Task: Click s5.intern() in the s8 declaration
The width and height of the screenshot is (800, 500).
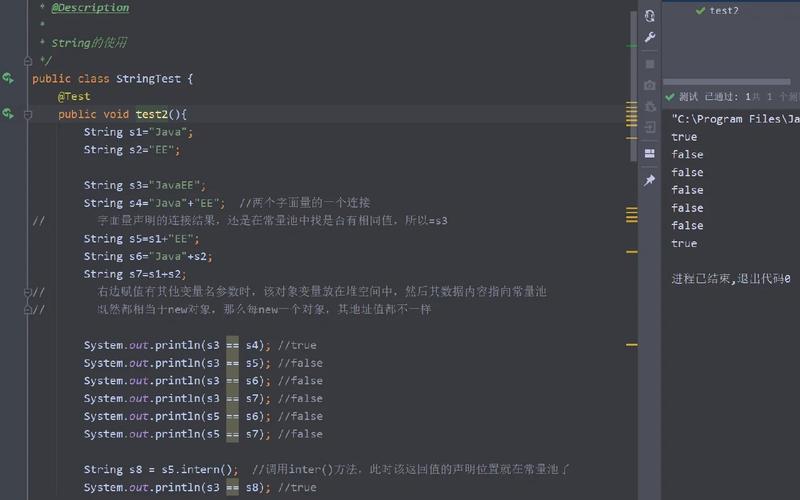Action: 197,469
